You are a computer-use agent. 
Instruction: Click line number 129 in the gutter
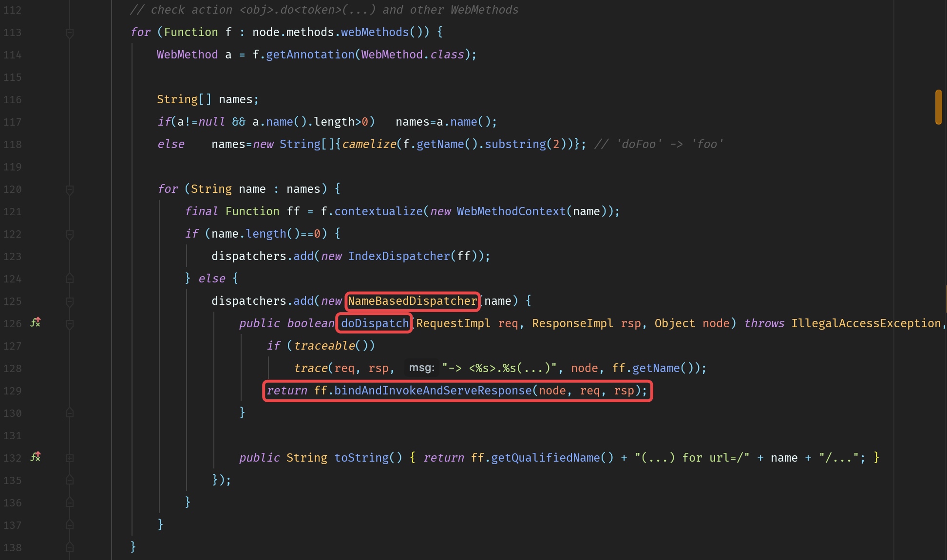(x=13, y=391)
